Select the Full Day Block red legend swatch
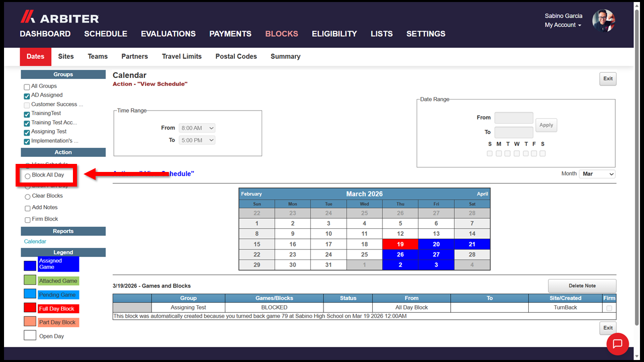The image size is (644, 362). tap(30, 308)
